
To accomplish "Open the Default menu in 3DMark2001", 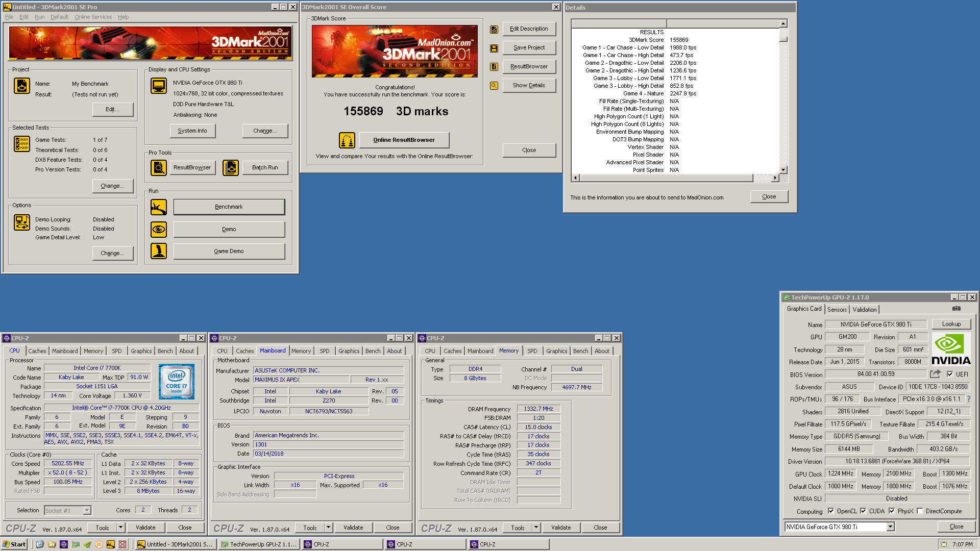I will [x=59, y=17].
